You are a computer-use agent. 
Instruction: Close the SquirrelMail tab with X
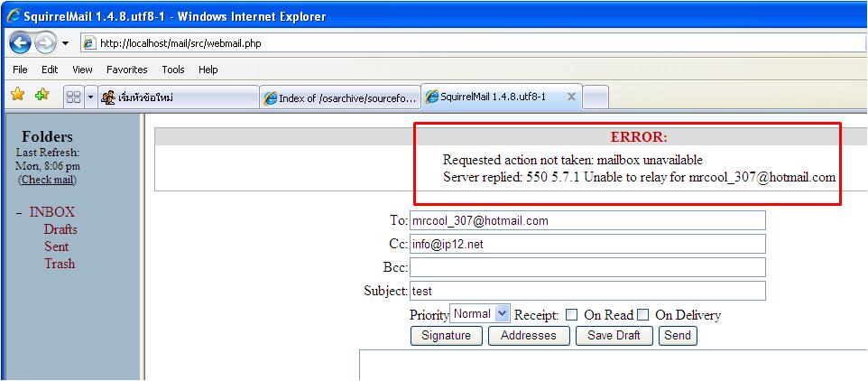571,97
